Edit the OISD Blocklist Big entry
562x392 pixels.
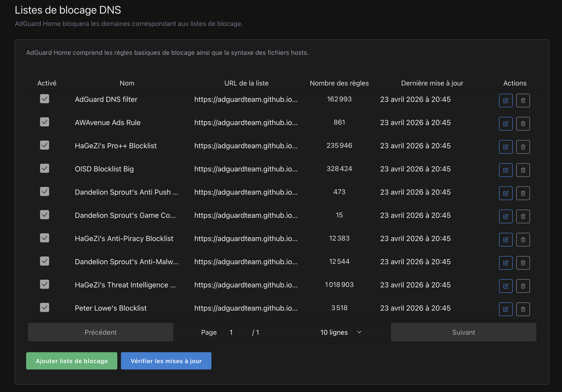pos(506,170)
